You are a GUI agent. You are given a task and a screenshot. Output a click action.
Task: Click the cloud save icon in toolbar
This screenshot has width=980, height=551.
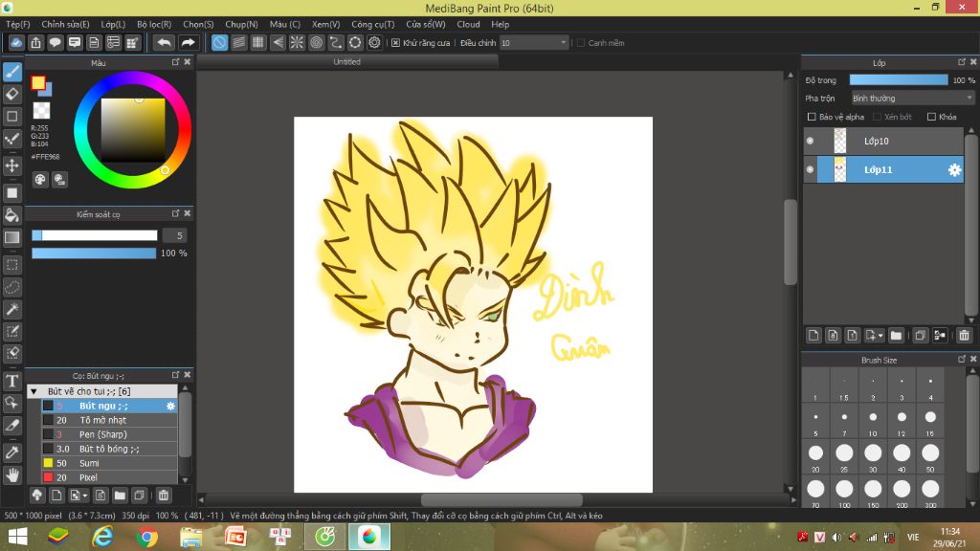[16, 42]
